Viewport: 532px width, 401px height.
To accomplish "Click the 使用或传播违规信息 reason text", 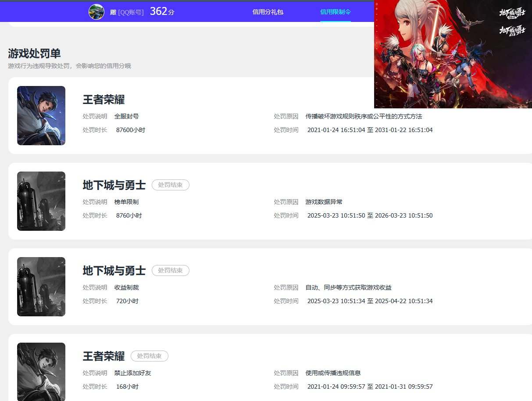I will (x=333, y=373).
